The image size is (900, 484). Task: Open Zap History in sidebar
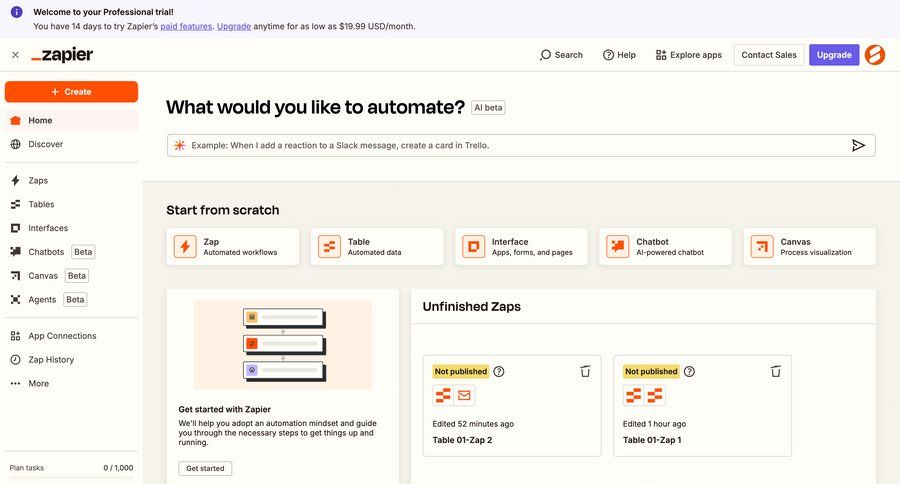coord(71,360)
